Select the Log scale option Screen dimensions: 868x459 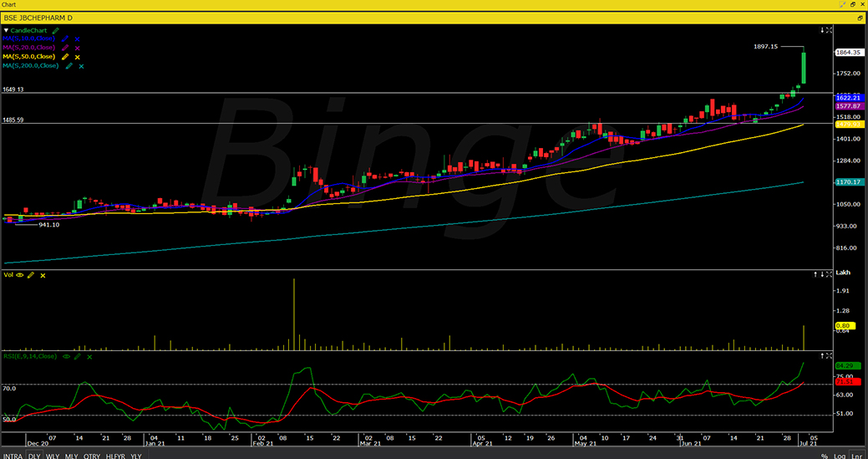pyautogui.click(x=840, y=456)
